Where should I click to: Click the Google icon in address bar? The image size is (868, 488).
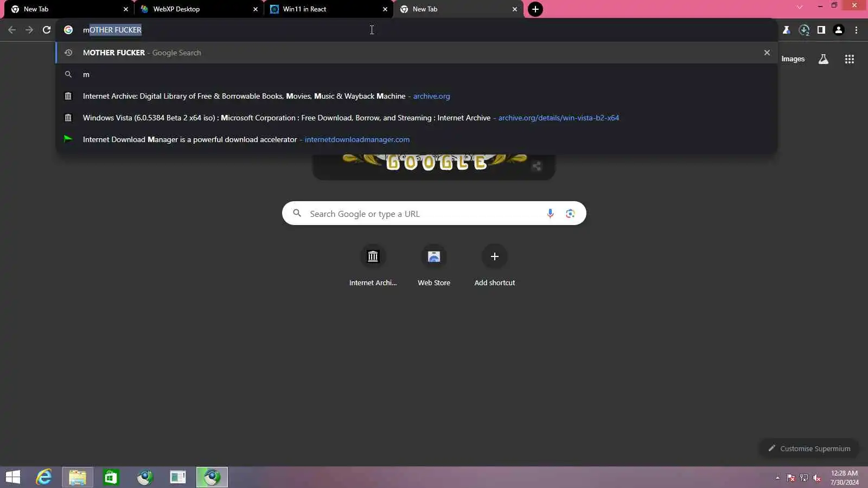pyautogui.click(x=68, y=30)
